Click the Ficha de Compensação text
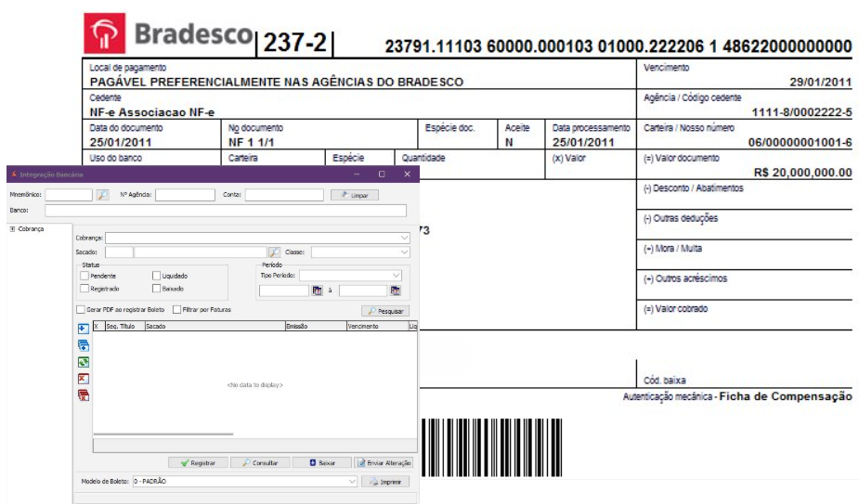859x504 pixels. (786, 396)
